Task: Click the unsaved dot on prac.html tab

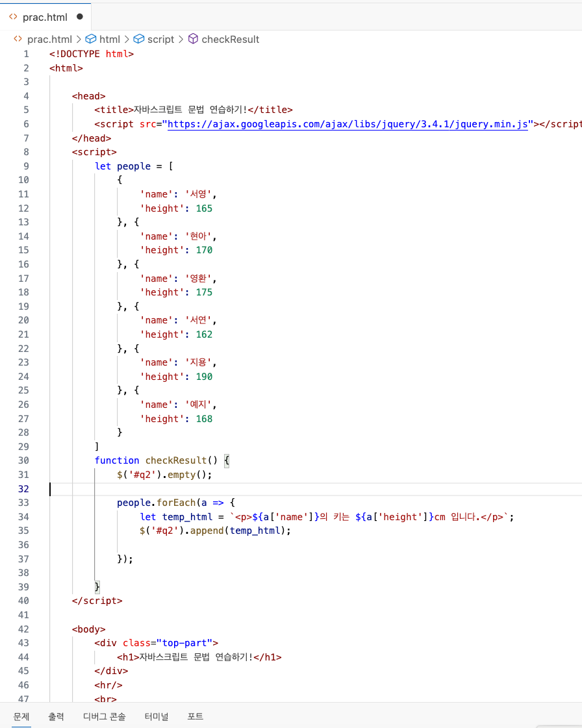Action: tap(80, 17)
